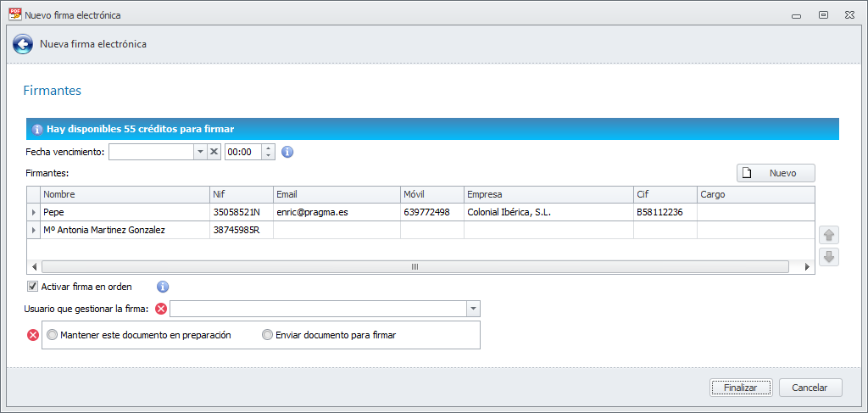Click the empty Cargo cell for Pepe
Screen dimensions: 868x413
(x=755, y=212)
